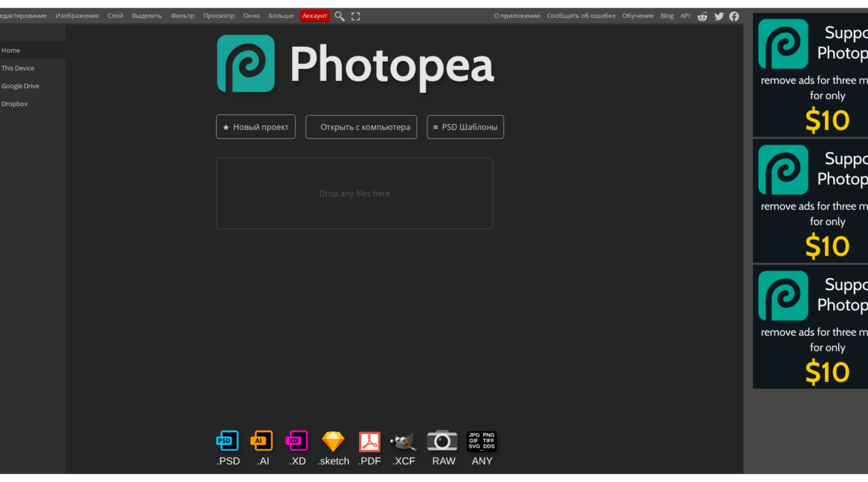
Task: Click the RAW camera format icon
Action: click(442, 448)
